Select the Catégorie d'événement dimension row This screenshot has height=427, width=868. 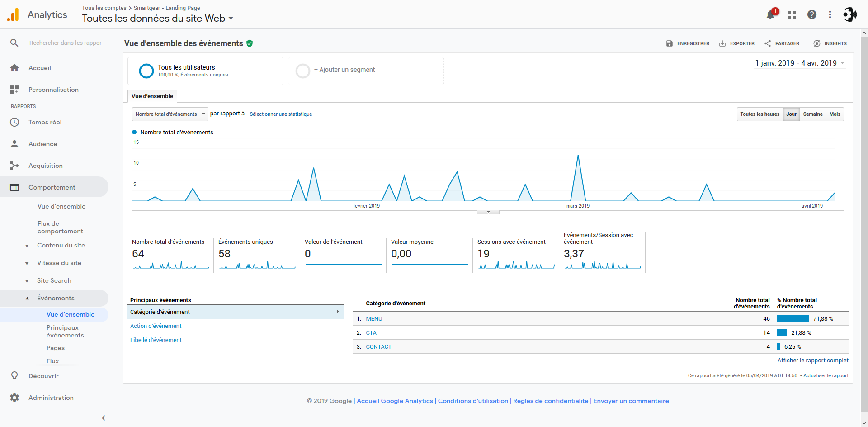click(236, 312)
